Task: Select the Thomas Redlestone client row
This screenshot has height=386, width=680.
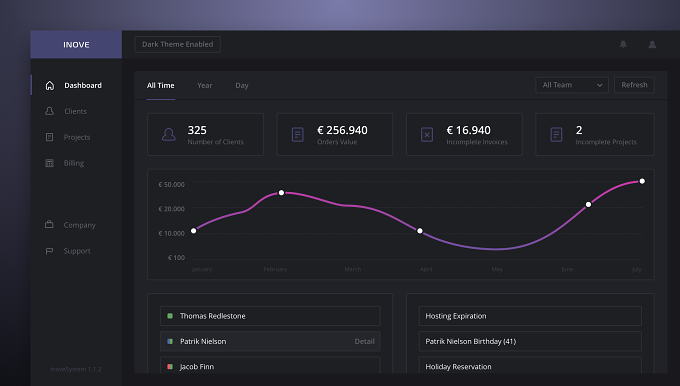Action: pyautogui.click(x=270, y=316)
